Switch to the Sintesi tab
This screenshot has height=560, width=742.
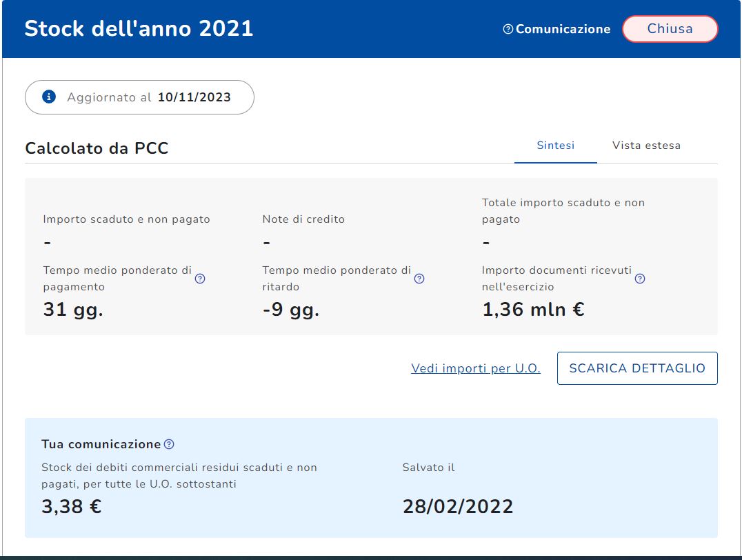click(x=555, y=146)
